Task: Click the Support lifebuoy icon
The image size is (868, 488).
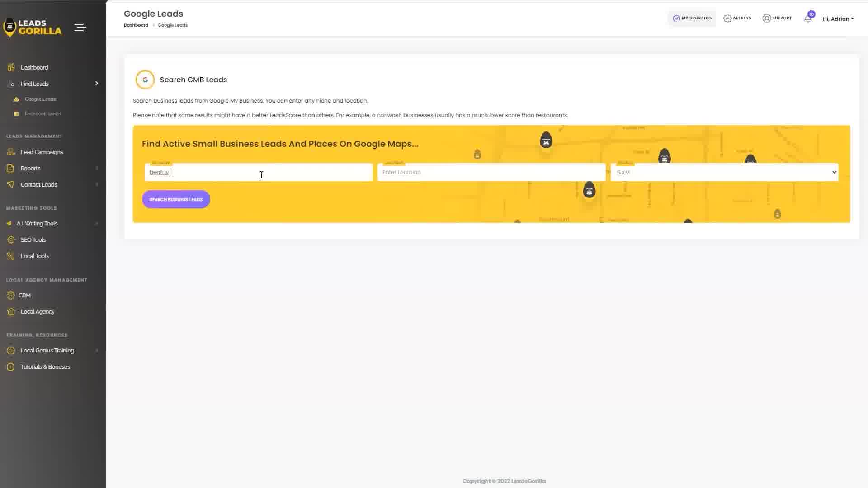Action: point(766,19)
